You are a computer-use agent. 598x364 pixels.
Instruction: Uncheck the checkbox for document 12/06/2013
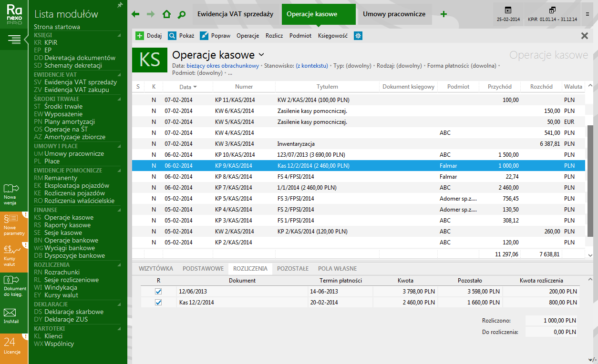coord(158,292)
